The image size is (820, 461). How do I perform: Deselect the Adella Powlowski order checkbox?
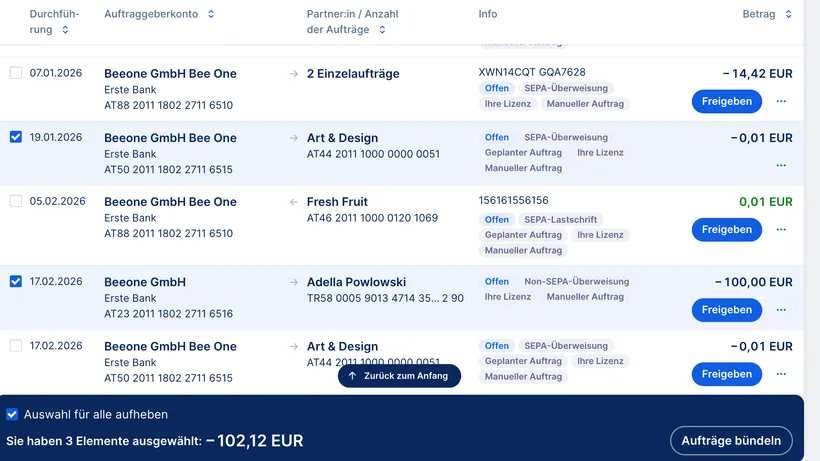pyautogui.click(x=15, y=282)
